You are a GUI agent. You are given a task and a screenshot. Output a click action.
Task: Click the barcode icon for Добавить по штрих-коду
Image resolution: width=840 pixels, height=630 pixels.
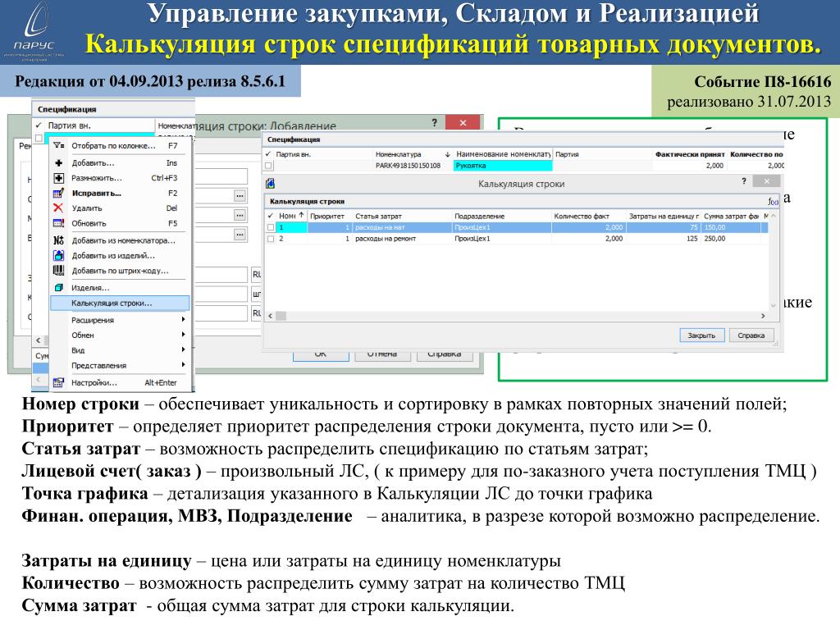pos(58,271)
